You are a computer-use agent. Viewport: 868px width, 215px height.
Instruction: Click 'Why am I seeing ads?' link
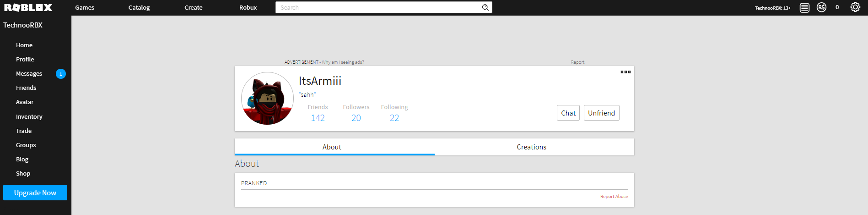(x=343, y=62)
